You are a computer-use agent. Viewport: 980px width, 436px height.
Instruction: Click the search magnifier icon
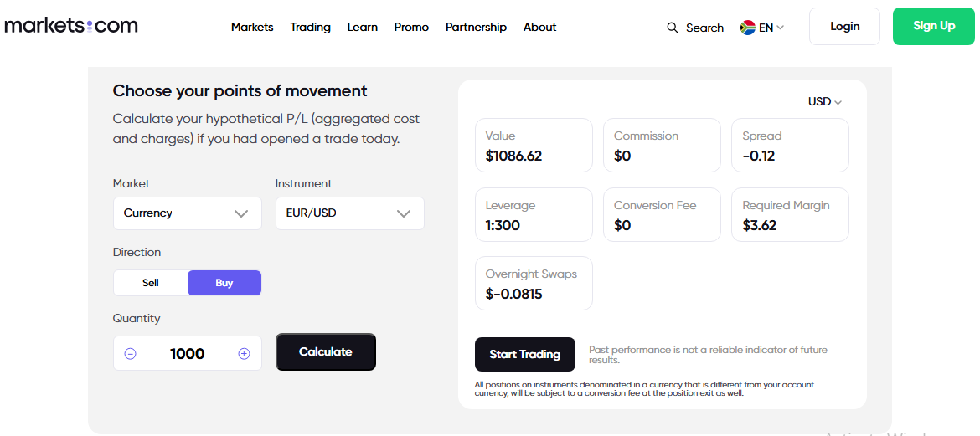[673, 28]
